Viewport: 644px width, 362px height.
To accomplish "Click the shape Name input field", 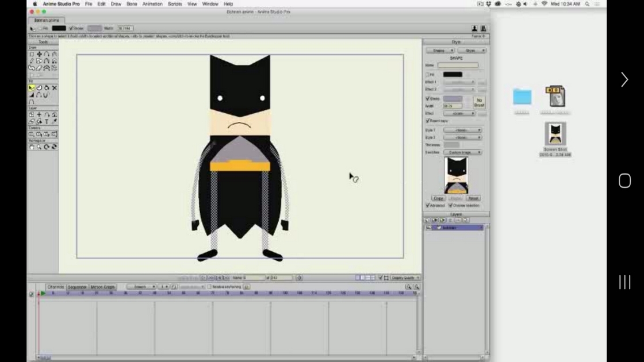I will pos(458,66).
